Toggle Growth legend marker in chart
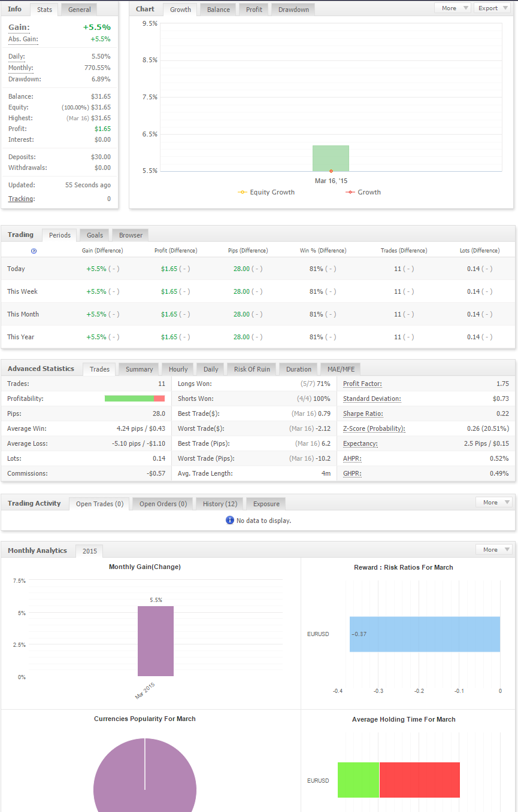The height and width of the screenshot is (812, 518). coord(350,192)
